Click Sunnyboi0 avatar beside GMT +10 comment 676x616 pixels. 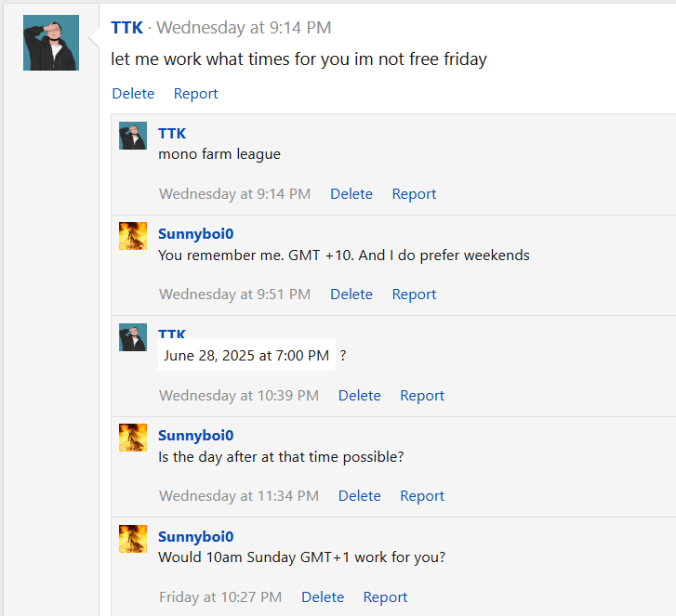(133, 236)
